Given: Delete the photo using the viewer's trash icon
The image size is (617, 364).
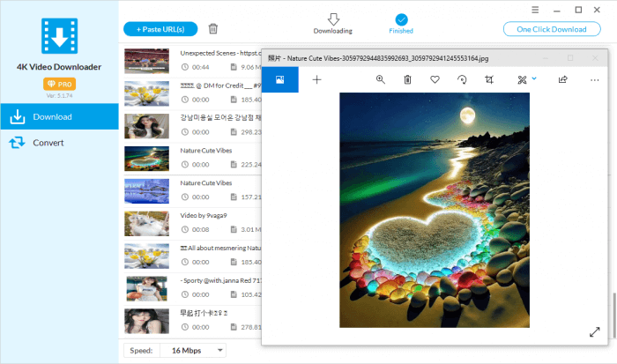Looking at the screenshot, I should 407,79.
